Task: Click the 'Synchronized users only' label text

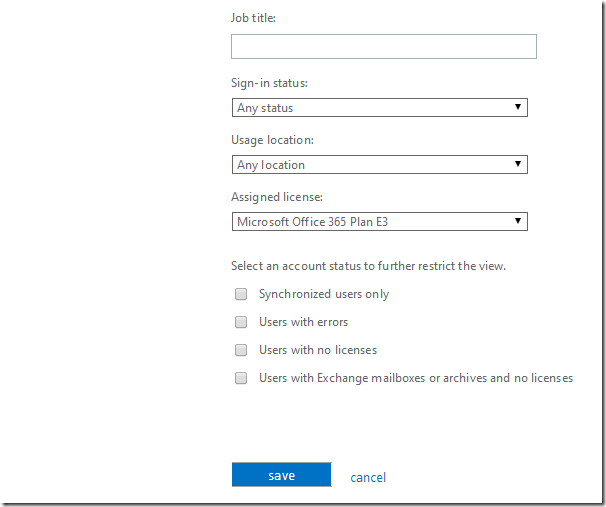Action: click(324, 294)
